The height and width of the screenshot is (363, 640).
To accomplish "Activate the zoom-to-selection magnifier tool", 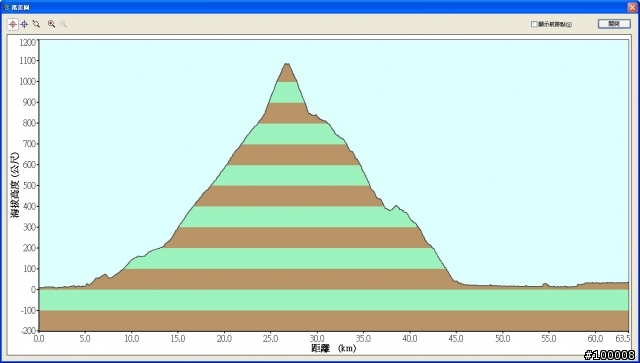I will (36, 24).
